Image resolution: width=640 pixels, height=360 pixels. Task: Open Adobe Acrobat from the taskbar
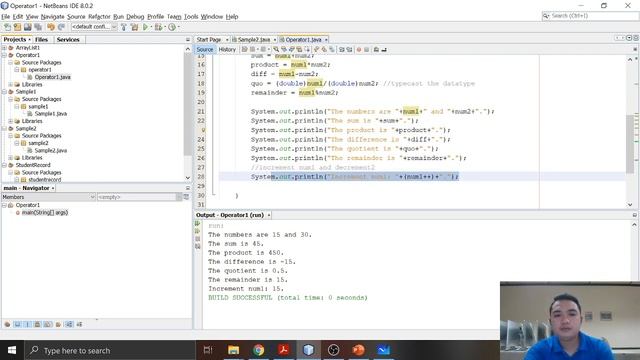pyautogui.click(x=284, y=350)
